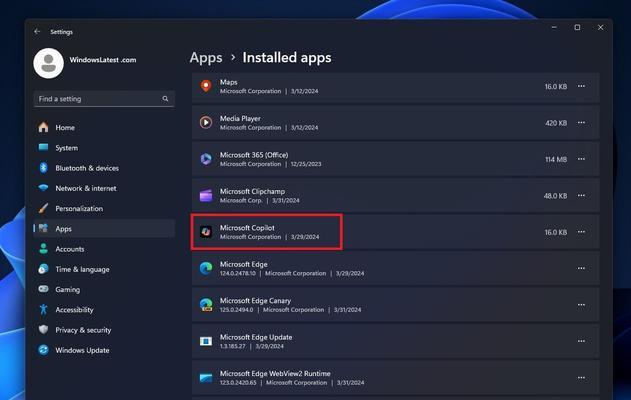This screenshot has height=400, width=631.
Task: Select Apps in the sidebar
Action: [104, 229]
